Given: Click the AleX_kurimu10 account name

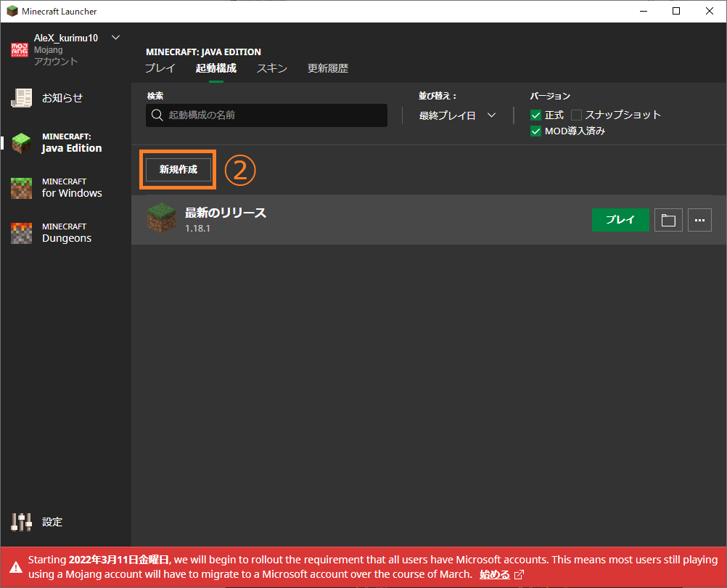Looking at the screenshot, I should point(66,38).
